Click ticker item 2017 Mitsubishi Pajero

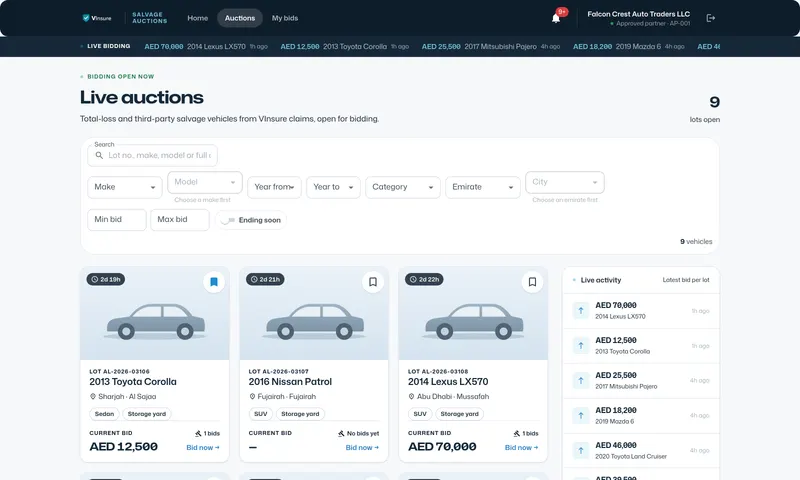491,46
